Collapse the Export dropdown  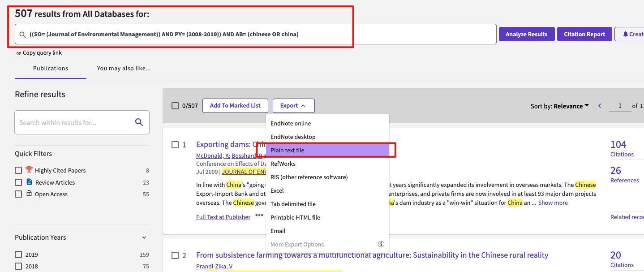click(293, 106)
